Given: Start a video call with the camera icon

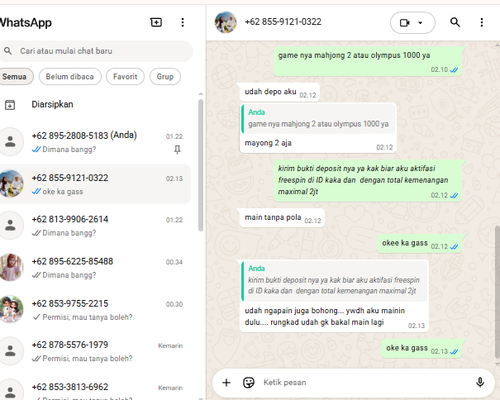Looking at the screenshot, I should click(405, 23).
